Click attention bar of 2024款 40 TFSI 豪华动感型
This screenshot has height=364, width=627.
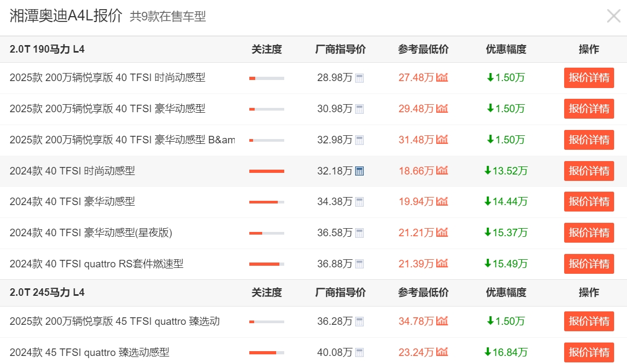tap(266, 202)
